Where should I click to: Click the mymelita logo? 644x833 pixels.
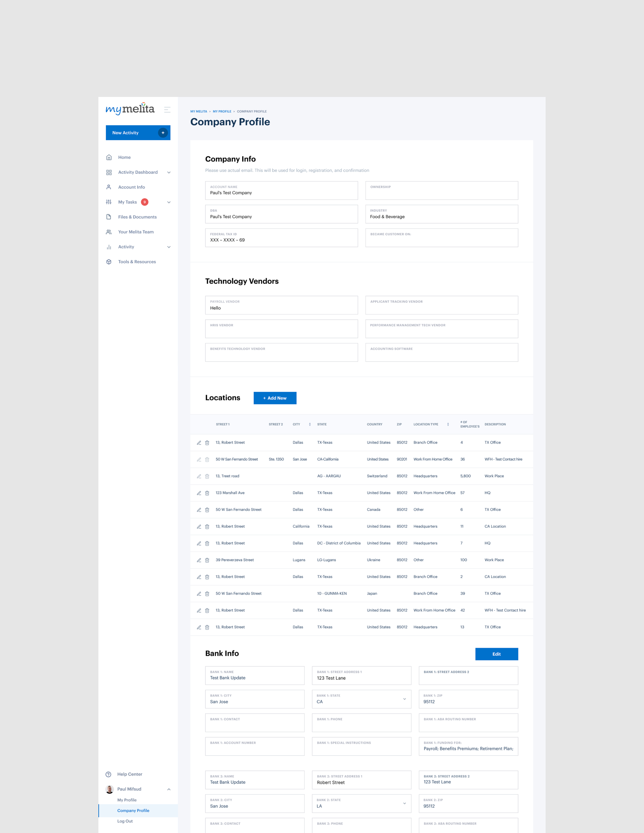click(130, 109)
